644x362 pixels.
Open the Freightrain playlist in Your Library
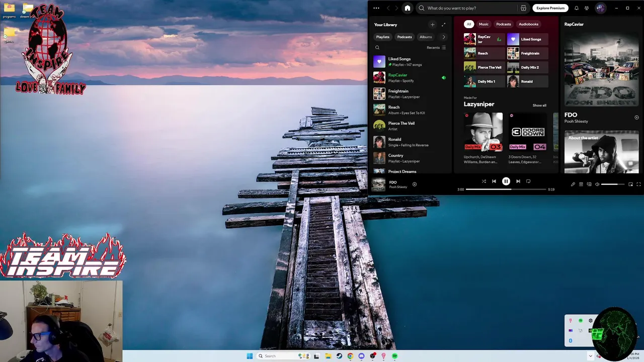tap(410, 94)
